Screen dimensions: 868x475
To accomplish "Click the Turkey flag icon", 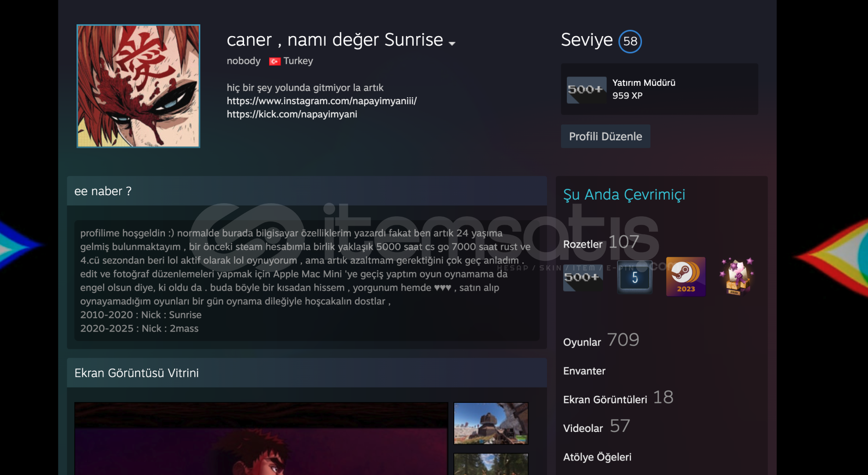I will click(275, 61).
